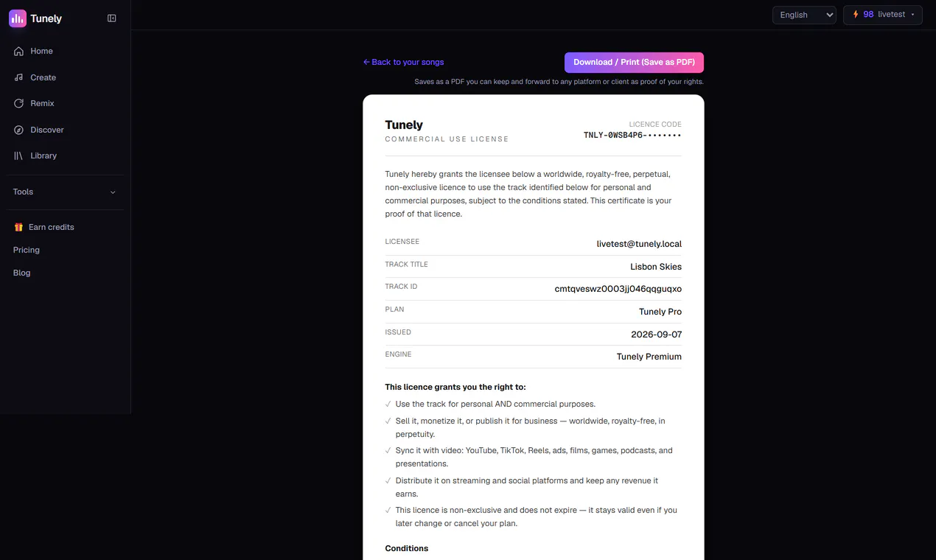936x560 pixels.
Task: Click the Tunely wordmark in sidebar
Action: (46, 18)
